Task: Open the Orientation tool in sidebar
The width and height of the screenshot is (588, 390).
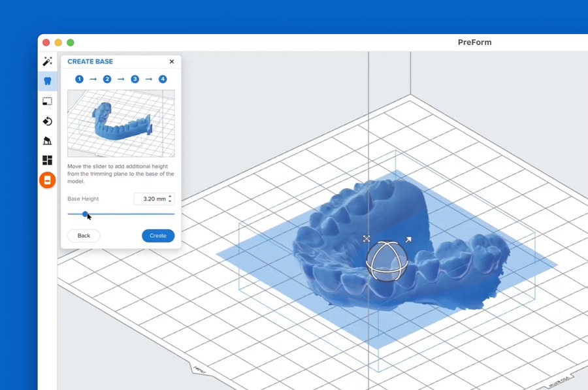Action: click(47, 122)
